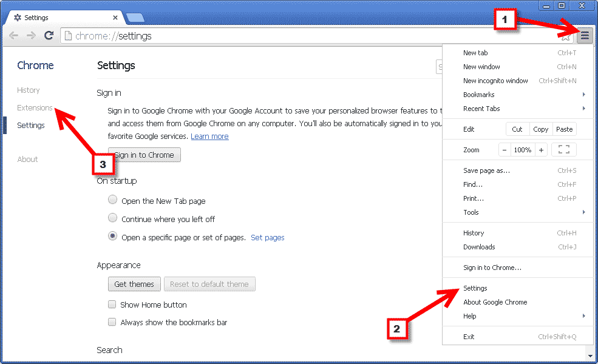Open Downloads from the menu

[x=518, y=247]
